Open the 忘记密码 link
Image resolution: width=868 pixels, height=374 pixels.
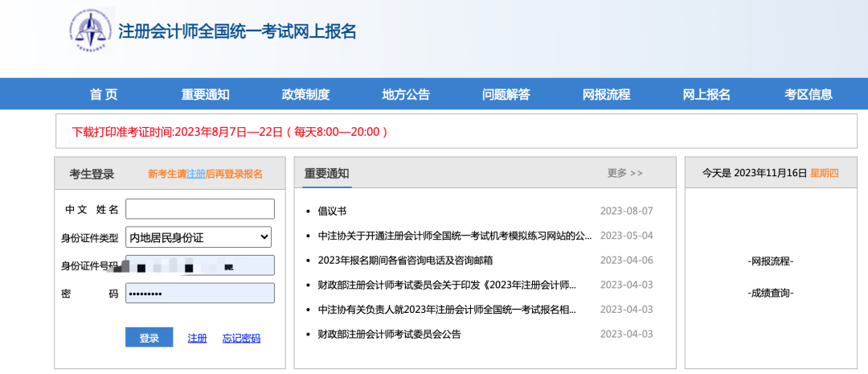click(x=241, y=338)
